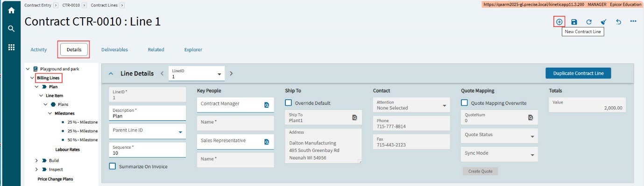This screenshot has width=644, height=186.
Task: Click the Fax field 715-443-2123
Action: [411, 142]
